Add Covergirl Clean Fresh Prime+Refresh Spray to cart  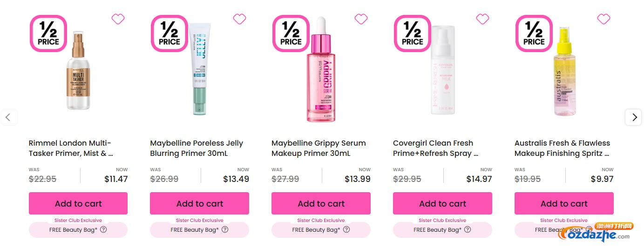(442, 204)
